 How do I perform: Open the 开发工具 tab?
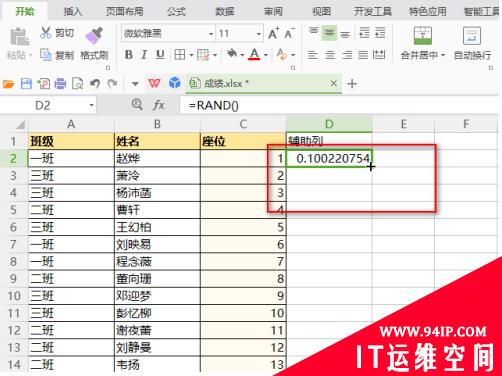pyautogui.click(x=373, y=12)
